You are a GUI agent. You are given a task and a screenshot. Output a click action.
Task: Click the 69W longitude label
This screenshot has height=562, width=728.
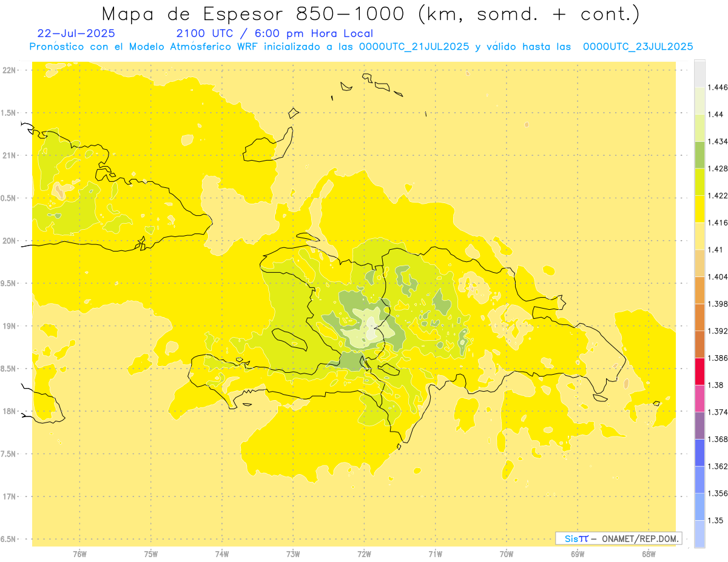[578, 554]
